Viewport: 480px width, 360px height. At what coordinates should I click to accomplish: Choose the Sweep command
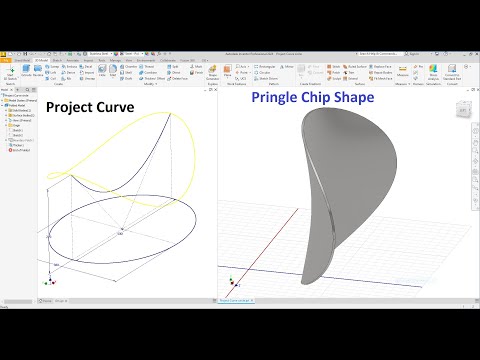[x=52, y=67]
